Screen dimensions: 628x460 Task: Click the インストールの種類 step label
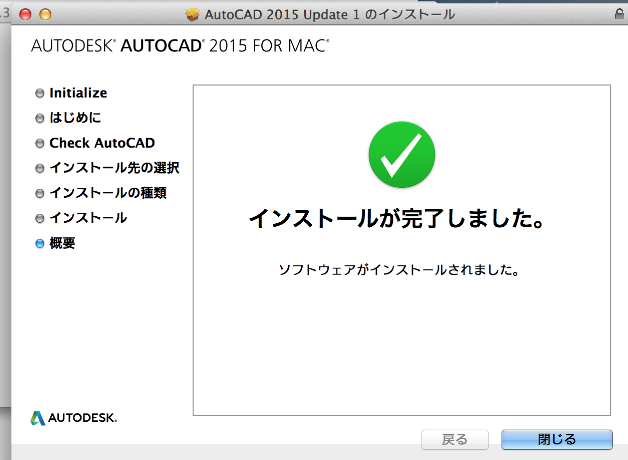click(x=108, y=193)
